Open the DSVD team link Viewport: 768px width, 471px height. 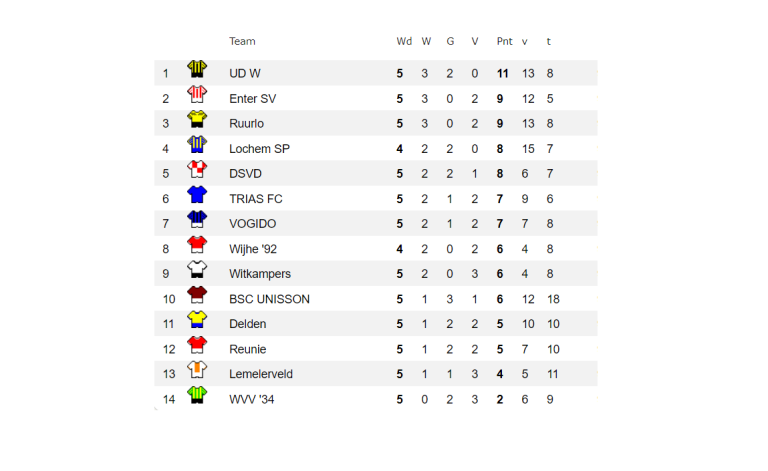tap(246, 174)
